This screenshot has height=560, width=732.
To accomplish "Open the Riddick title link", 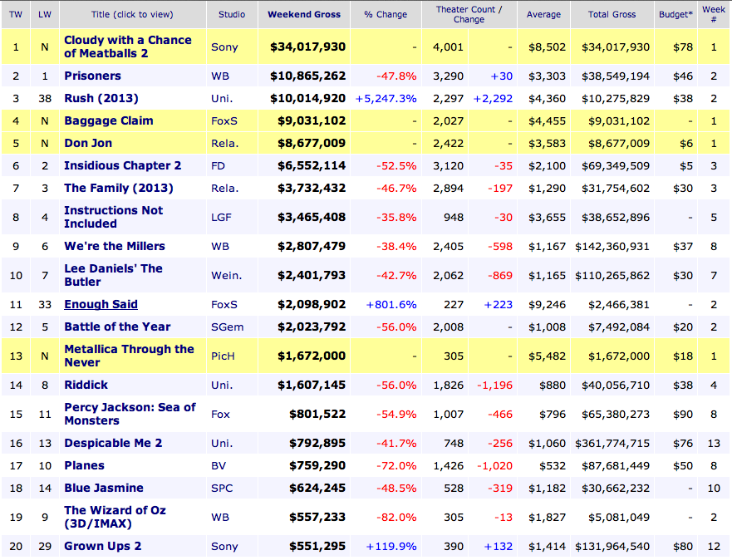I will point(86,385).
